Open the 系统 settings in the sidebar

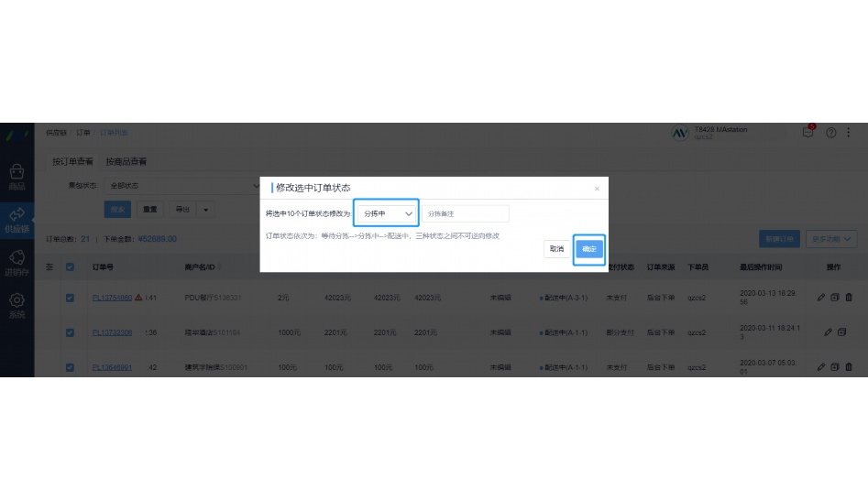[x=16, y=305]
